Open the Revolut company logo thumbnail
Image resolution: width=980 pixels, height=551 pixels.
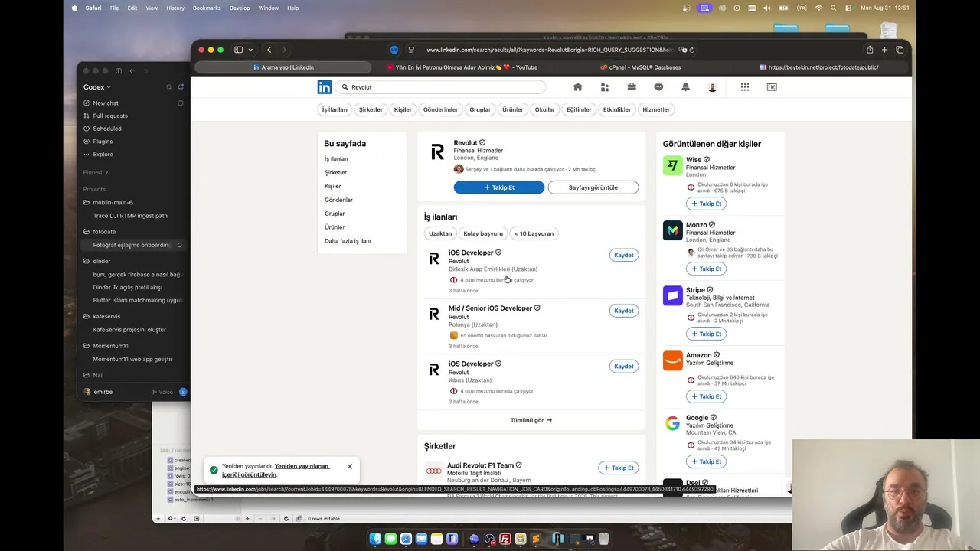coord(437,152)
